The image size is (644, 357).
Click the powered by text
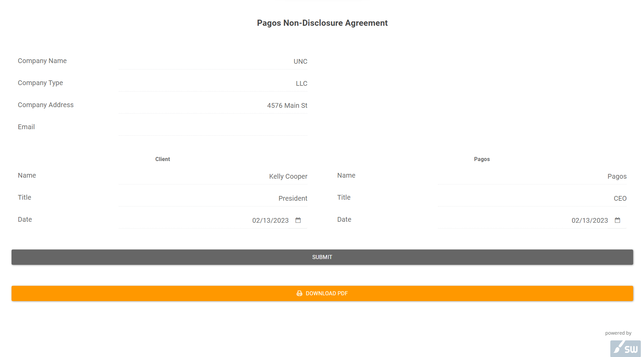pos(618,333)
